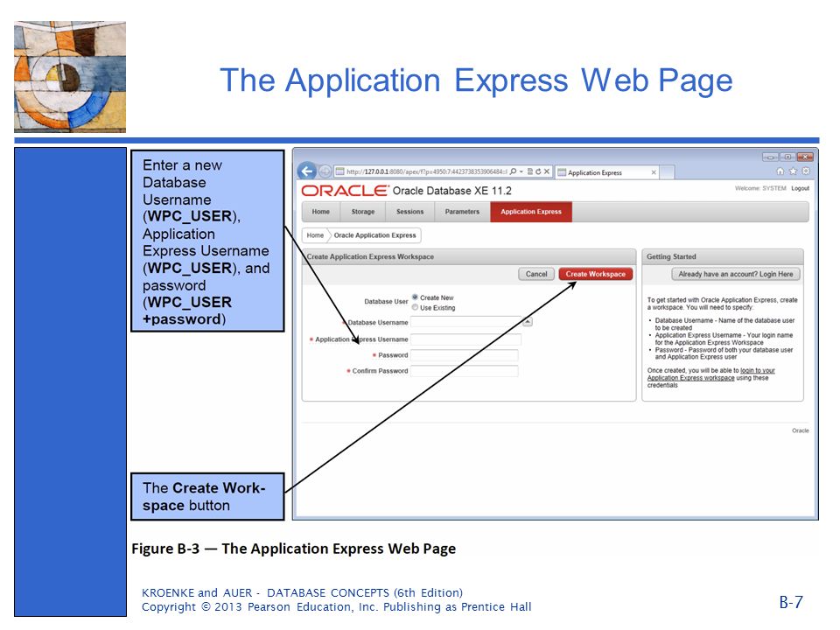Minimize the browser window
Image resolution: width=840 pixels, height=630 pixels.
[770, 157]
